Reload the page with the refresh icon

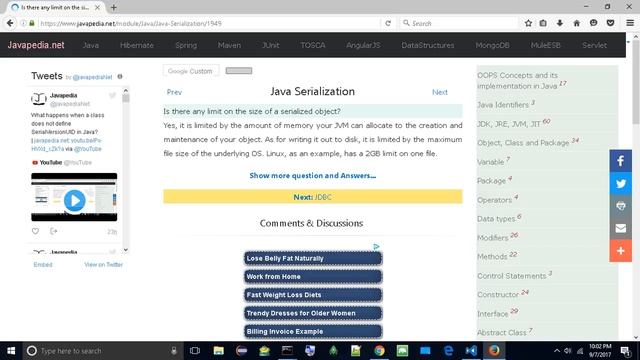point(388,23)
